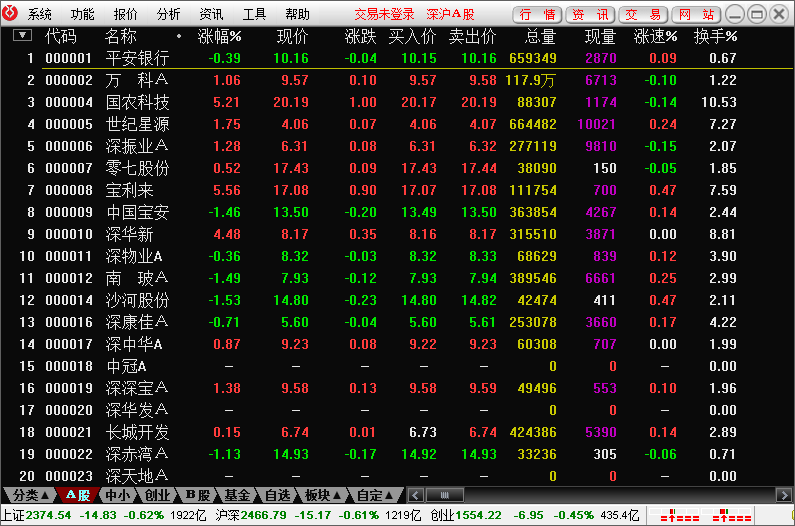
Task: Click the red app logo icon
Action: click(10, 14)
